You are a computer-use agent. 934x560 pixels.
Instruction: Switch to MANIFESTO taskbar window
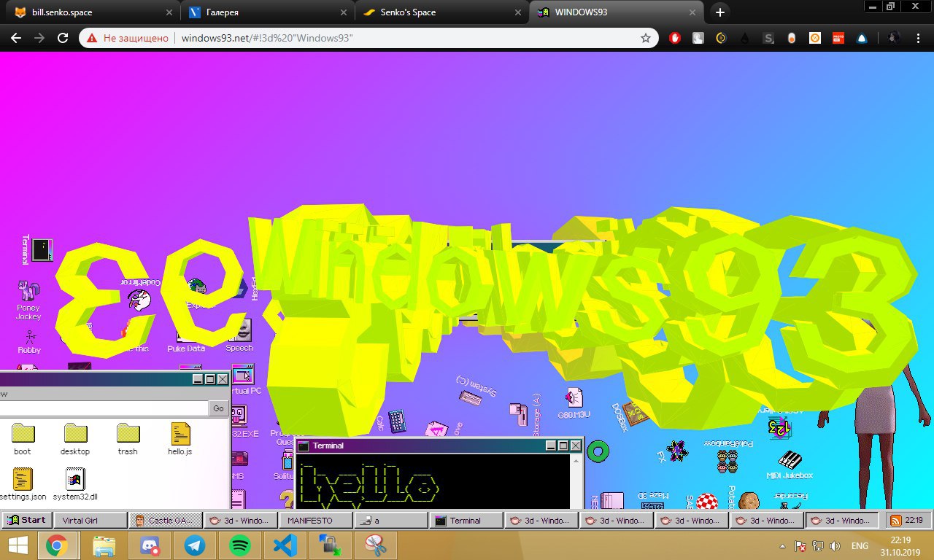click(x=317, y=521)
